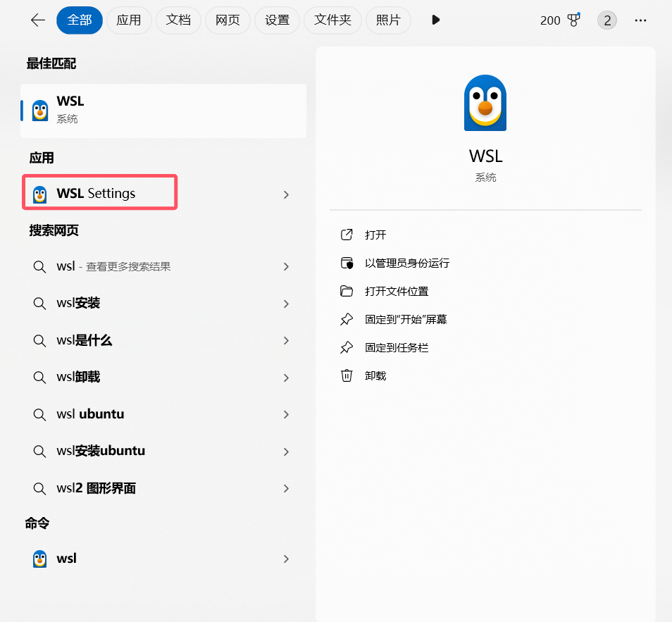
Task: Click the pin icon beside 固定到任务栏
Action: pos(347,348)
